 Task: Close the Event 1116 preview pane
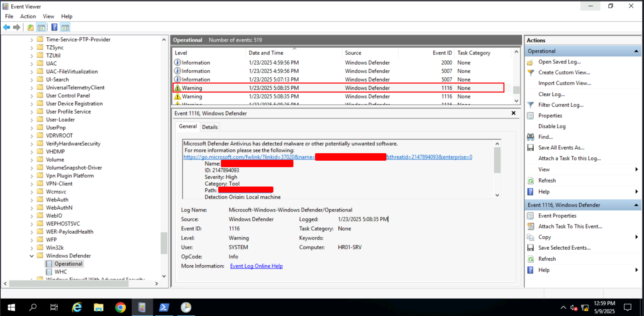513,113
